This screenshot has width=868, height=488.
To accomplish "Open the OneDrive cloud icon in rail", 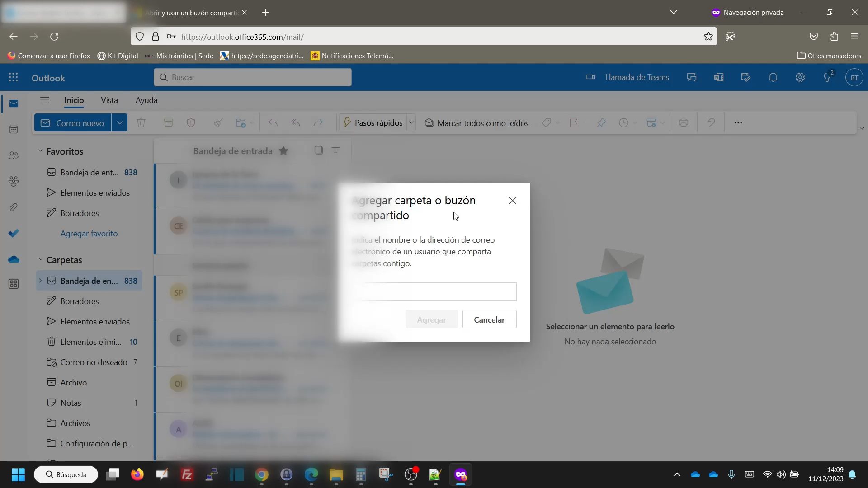I will click(x=14, y=259).
